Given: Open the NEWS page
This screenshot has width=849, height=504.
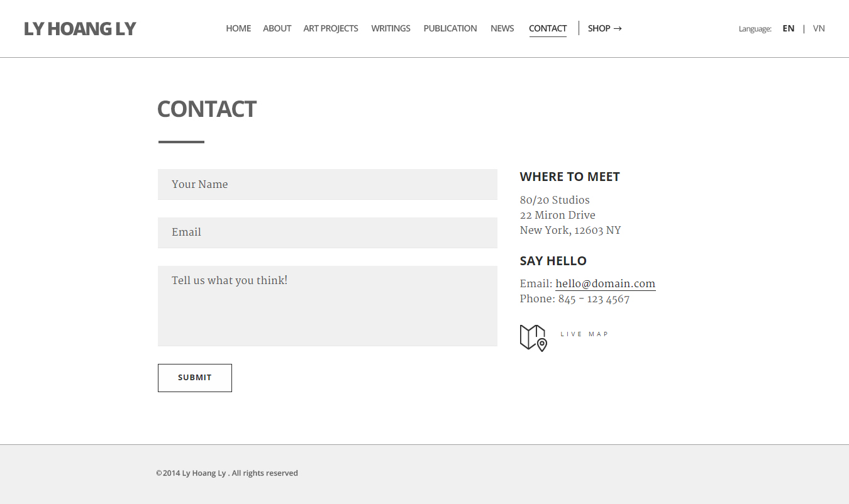Looking at the screenshot, I should [502, 28].
